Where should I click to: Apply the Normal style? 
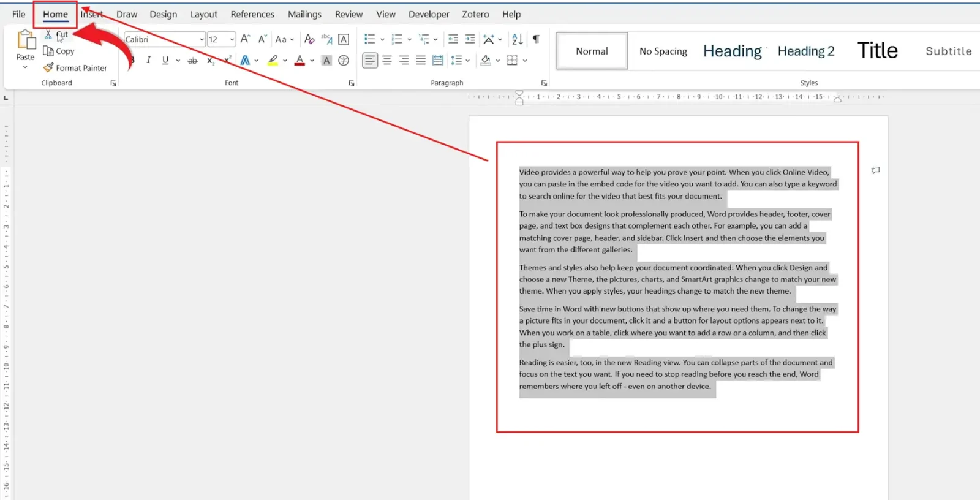click(592, 51)
